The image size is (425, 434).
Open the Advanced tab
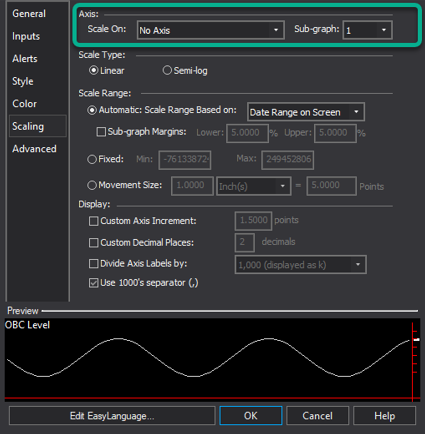[34, 149]
